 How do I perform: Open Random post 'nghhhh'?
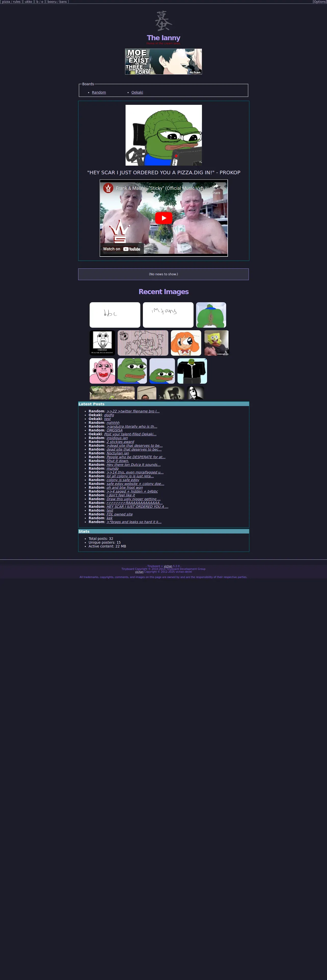(x=113, y=423)
